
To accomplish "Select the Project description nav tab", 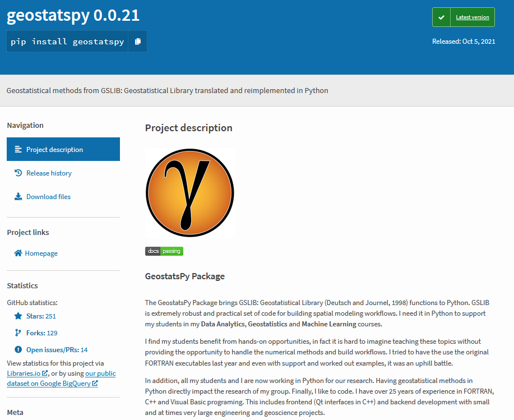I will (63, 149).
